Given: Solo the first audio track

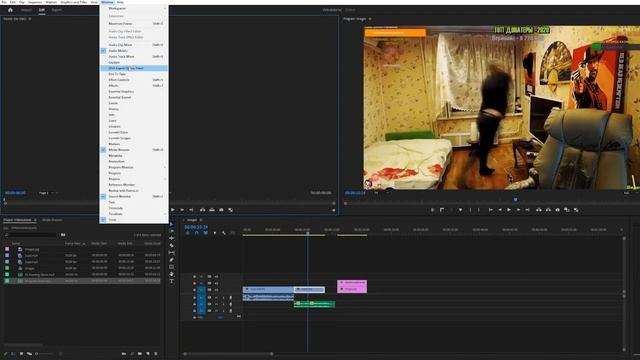Looking at the screenshot, I should pyautogui.click(x=223, y=297).
